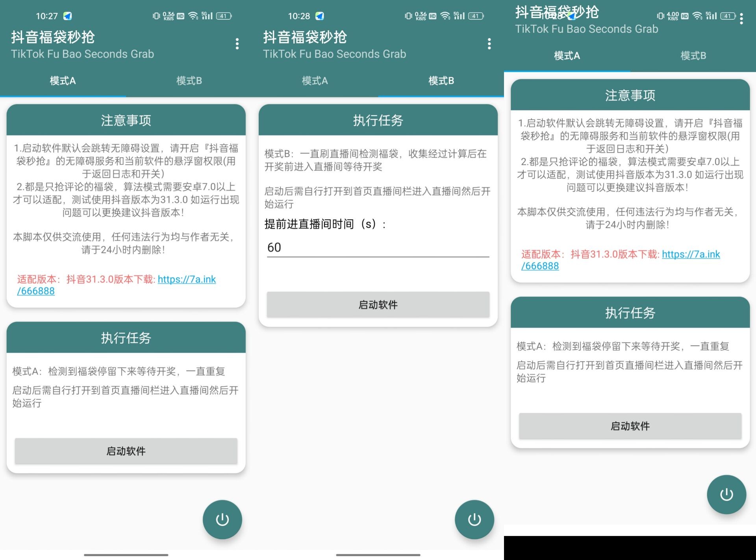Select 模式A tab in first screen
The height and width of the screenshot is (560, 756).
coord(63,81)
